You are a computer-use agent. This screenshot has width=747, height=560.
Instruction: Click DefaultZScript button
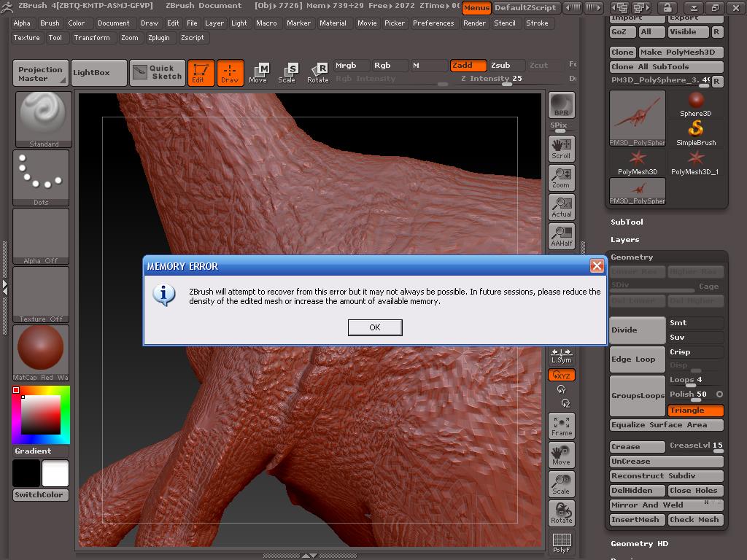click(x=525, y=7)
